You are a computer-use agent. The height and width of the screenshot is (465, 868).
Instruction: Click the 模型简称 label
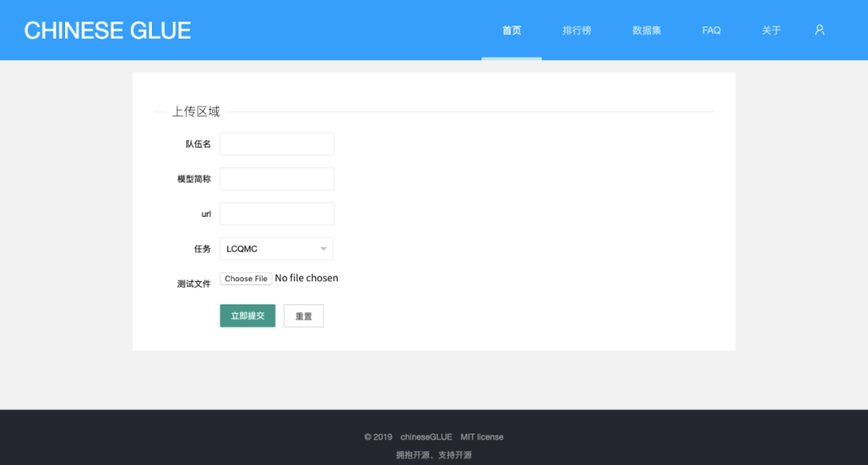click(194, 179)
